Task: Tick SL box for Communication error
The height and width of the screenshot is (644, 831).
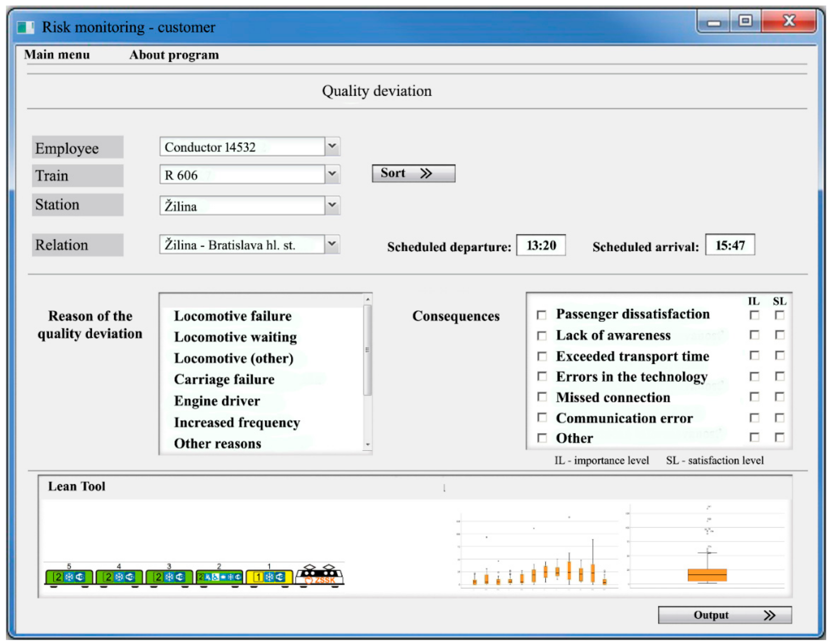Action: point(780,418)
